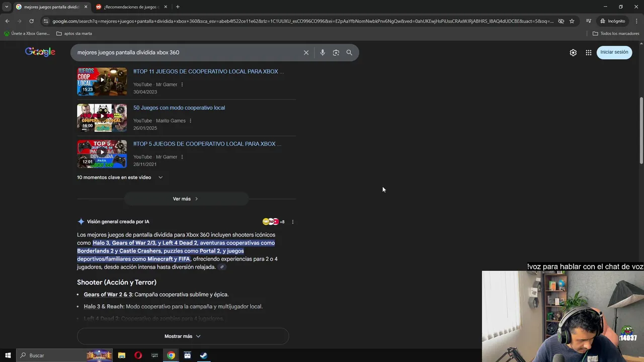View the AI overview source icons +8
This screenshot has height=362, width=644.
pos(274,222)
